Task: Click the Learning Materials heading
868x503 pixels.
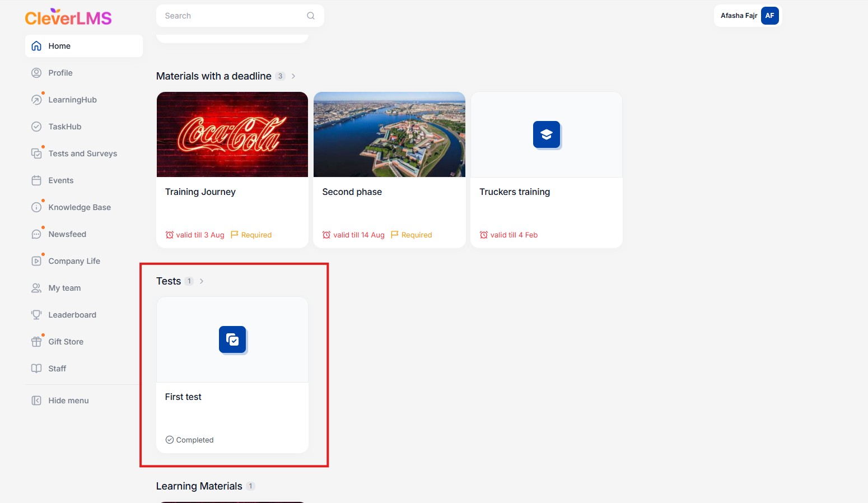Action: (x=199, y=486)
